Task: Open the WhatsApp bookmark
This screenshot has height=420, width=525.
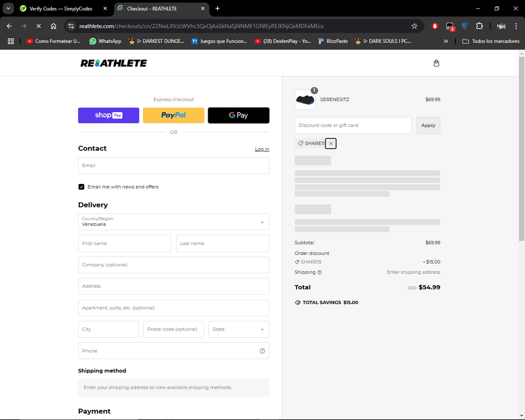Action: tap(105, 41)
